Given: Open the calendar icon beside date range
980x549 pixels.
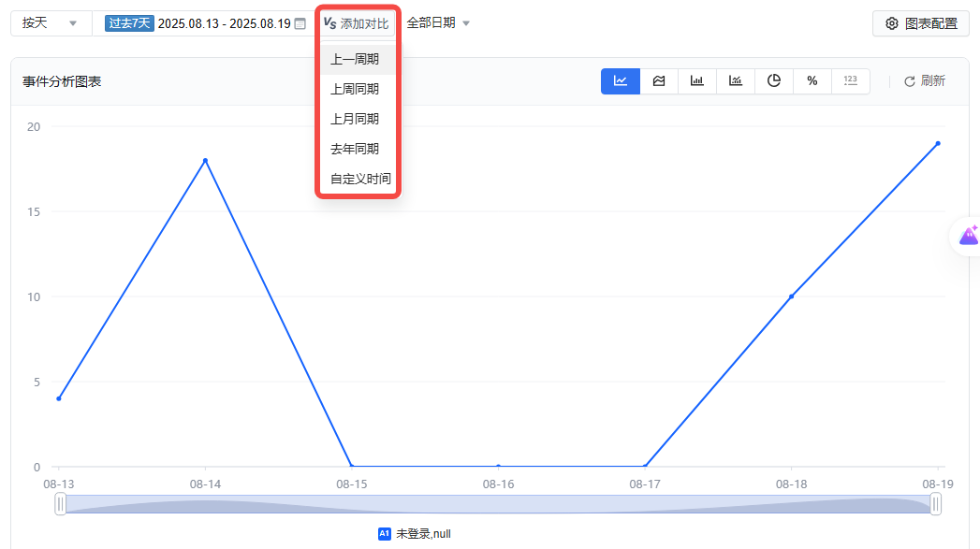Looking at the screenshot, I should 300,23.
